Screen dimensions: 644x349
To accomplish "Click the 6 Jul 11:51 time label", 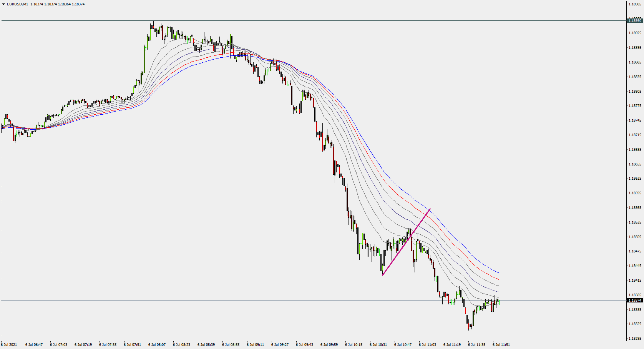I will (501, 345).
